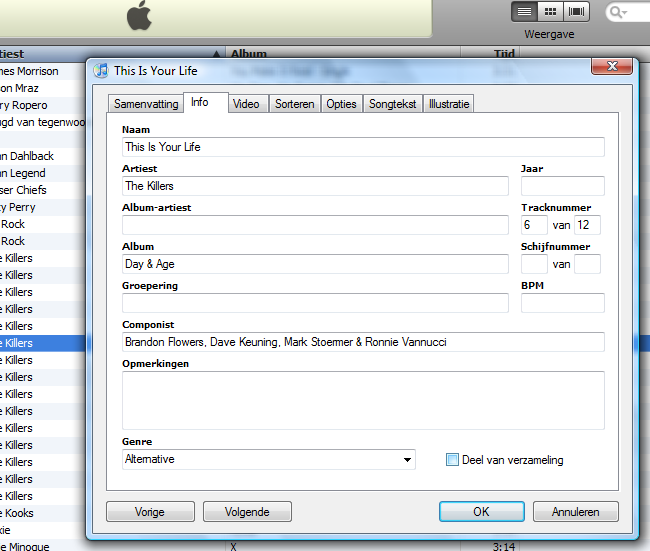Image resolution: width=650 pixels, height=551 pixels.
Task: Focus the Opmerkingen text area
Action: tap(363, 401)
